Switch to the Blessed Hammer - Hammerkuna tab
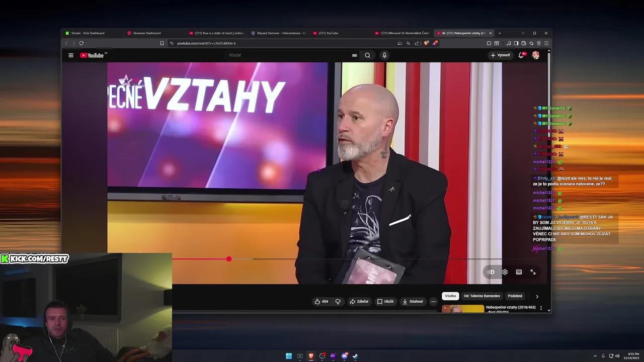 tap(279, 33)
